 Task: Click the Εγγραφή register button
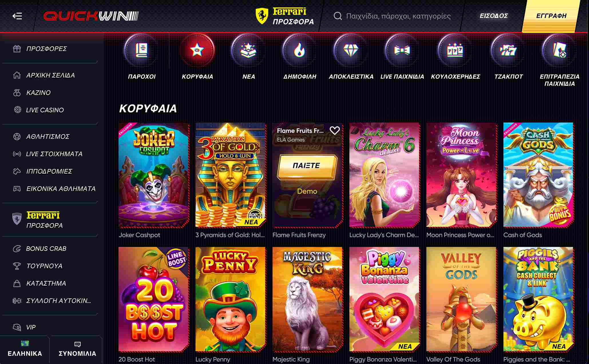[551, 16]
